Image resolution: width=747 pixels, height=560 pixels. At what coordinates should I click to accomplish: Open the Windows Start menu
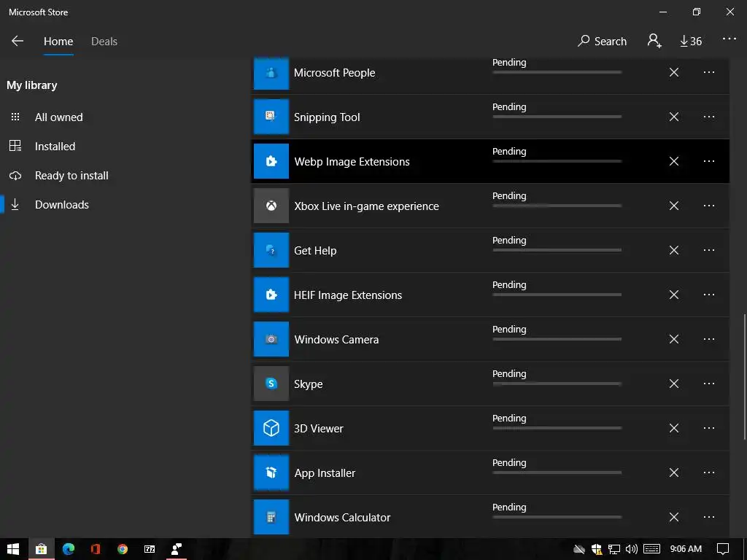click(x=13, y=549)
